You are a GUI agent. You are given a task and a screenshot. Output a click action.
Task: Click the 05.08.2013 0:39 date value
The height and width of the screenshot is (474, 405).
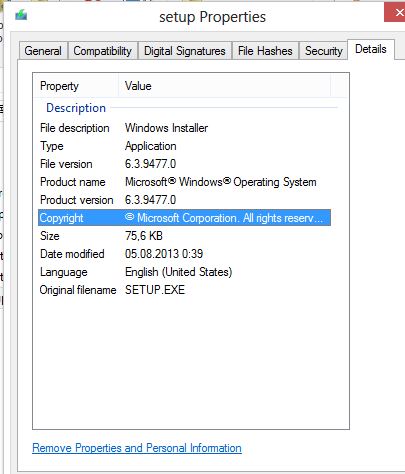[164, 254]
